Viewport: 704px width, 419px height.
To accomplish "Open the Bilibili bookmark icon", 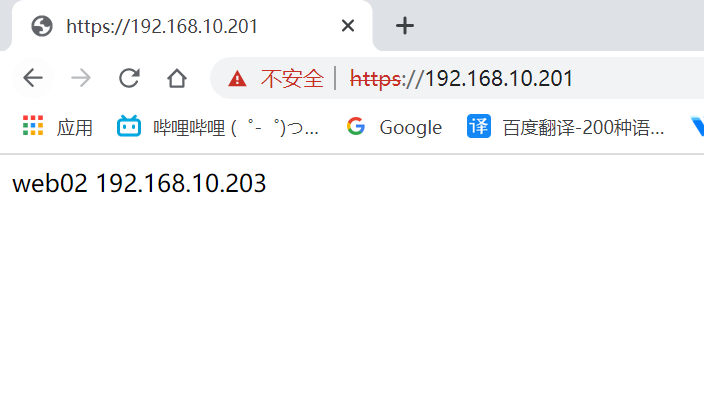I will coord(129,126).
